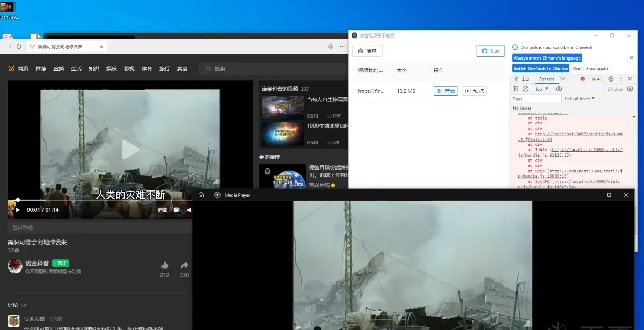644x330 pixels.
Task: Play the video using the center play overlay
Action: coord(130,150)
